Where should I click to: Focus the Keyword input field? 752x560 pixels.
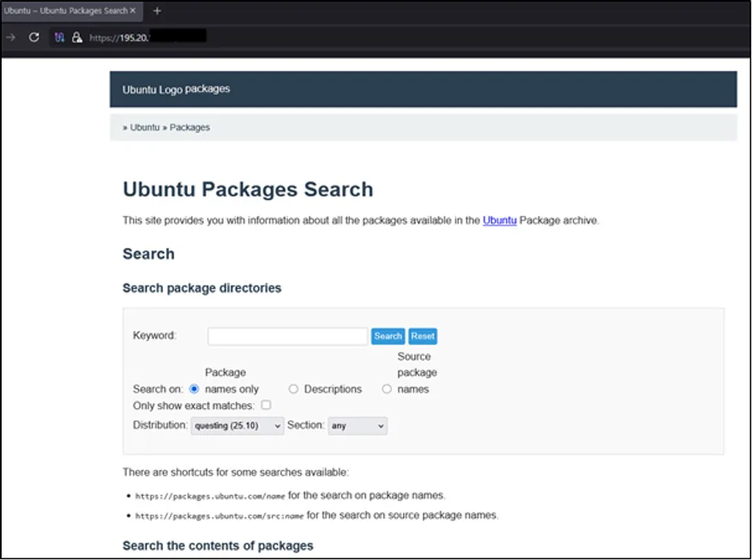click(288, 336)
